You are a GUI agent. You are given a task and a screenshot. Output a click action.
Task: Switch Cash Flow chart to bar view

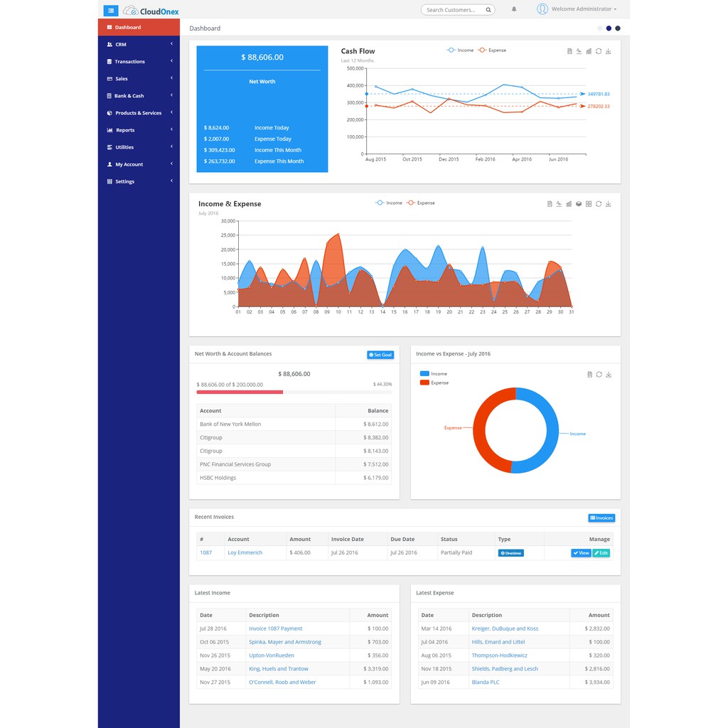tap(589, 51)
